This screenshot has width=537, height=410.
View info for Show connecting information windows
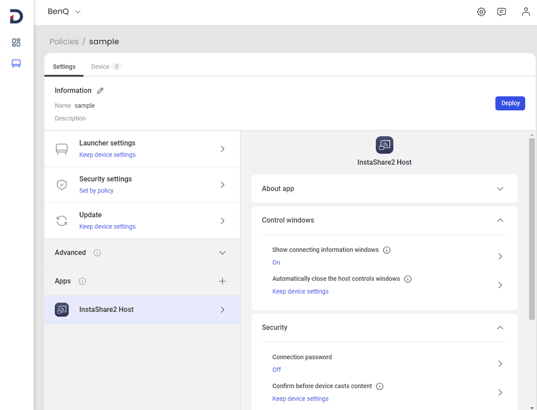click(x=387, y=250)
